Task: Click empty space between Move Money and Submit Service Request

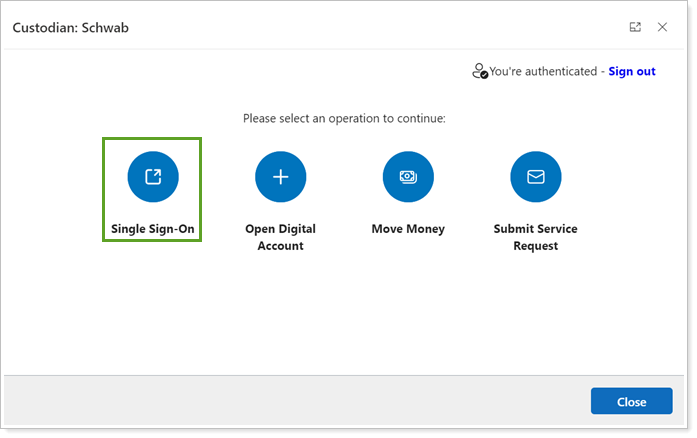Action: [x=472, y=190]
